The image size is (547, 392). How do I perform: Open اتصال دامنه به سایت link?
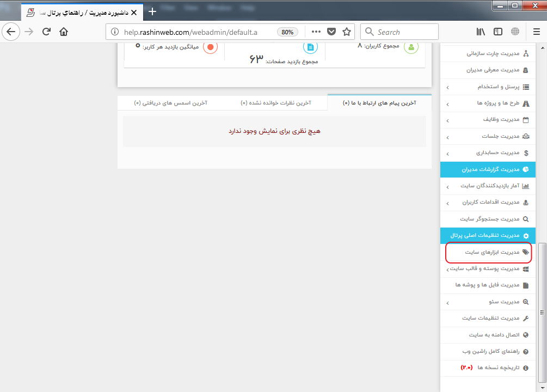(488, 335)
